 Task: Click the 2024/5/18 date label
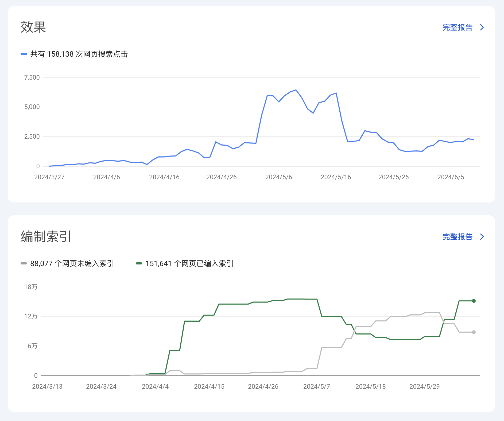pyautogui.click(x=371, y=387)
